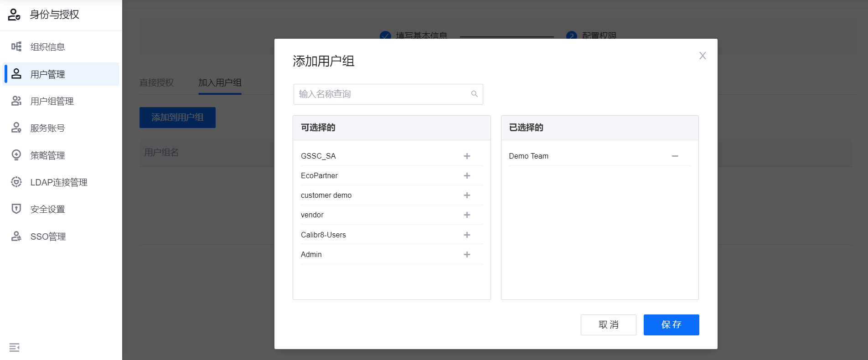Viewport: 868px width, 360px height.
Task: Click the search magnifier icon
Action: [x=474, y=94]
